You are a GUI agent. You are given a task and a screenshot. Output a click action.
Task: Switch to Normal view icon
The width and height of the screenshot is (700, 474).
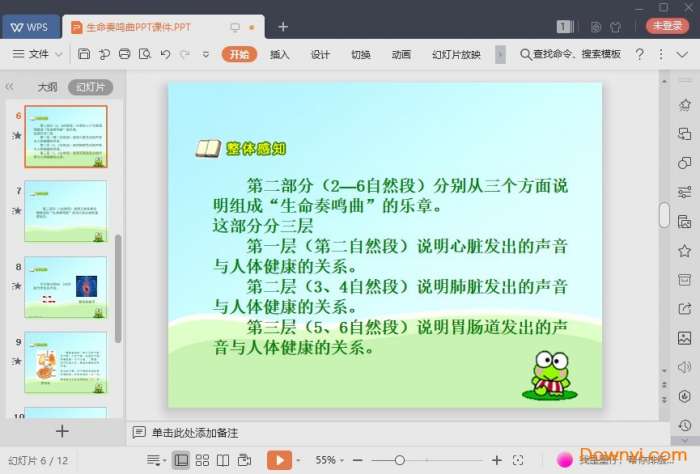point(181,460)
